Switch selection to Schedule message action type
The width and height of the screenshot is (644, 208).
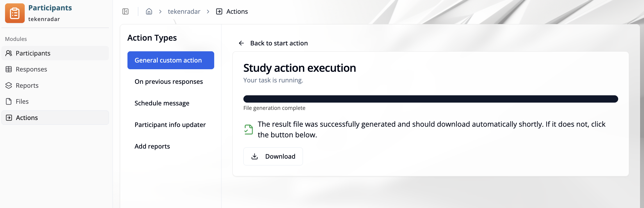[162, 103]
